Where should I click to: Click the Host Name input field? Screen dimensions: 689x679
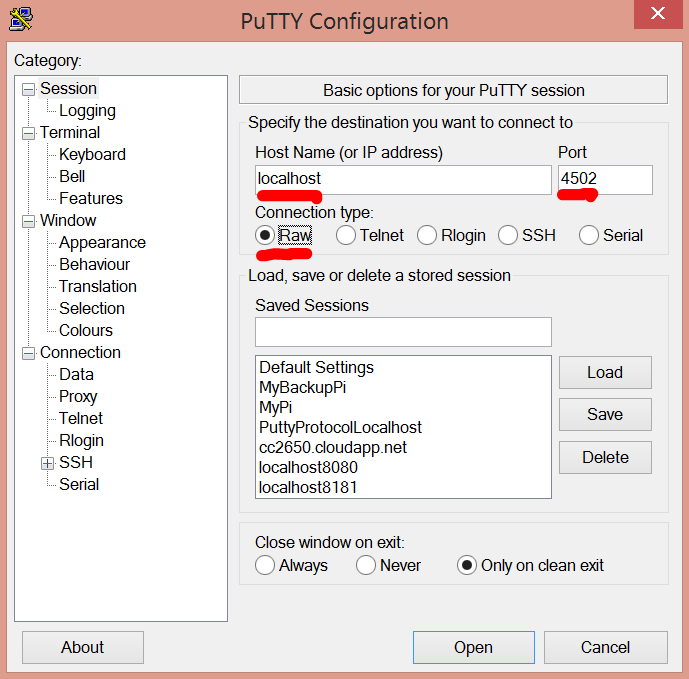point(402,180)
